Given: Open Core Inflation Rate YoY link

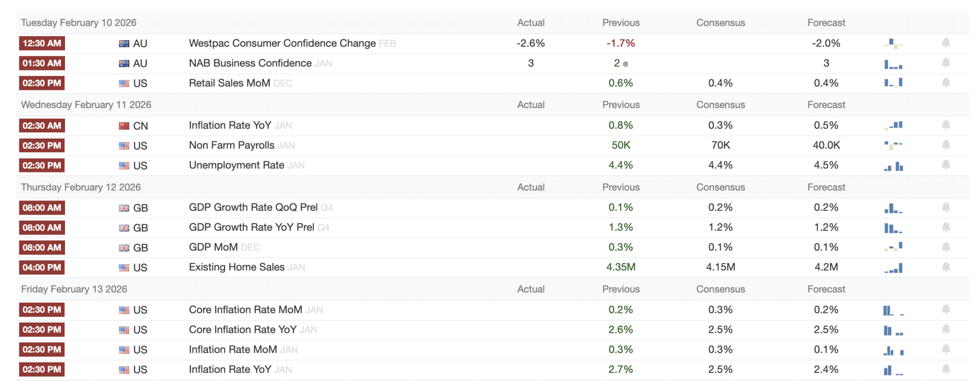Looking at the screenshot, I should point(242,330).
